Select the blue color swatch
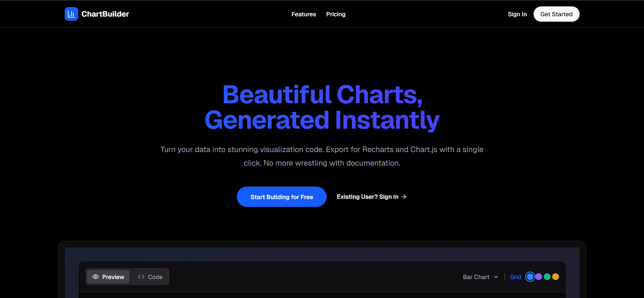 point(530,277)
